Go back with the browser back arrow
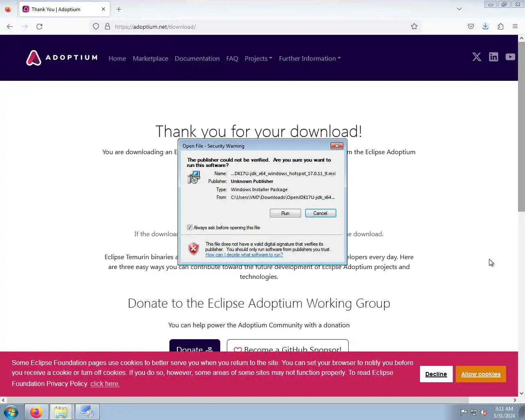 (x=10, y=27)
